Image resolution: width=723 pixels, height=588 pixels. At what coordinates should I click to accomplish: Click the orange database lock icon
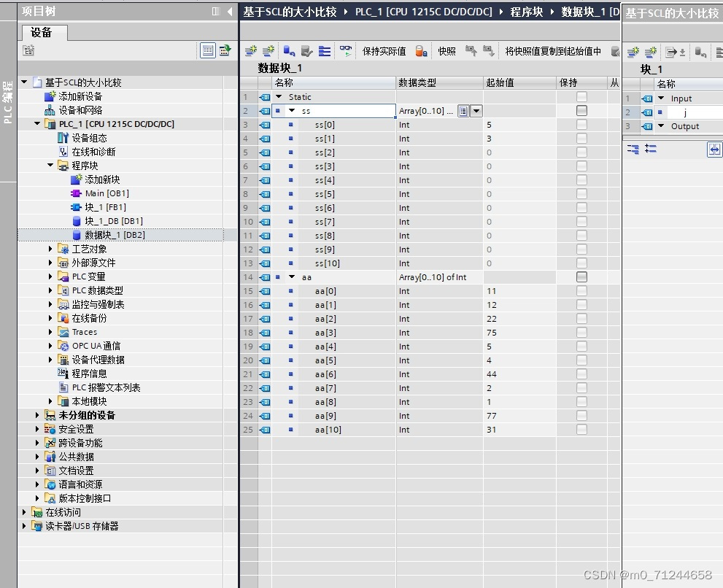click(x=421, y=51)
